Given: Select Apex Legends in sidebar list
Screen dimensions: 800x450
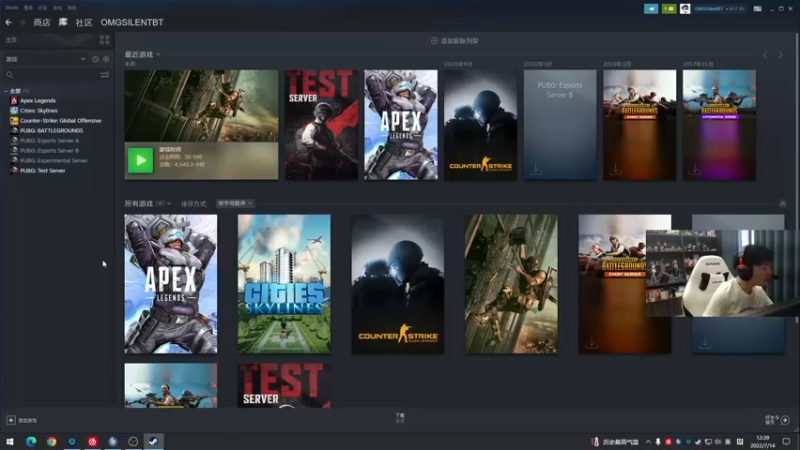Looking at the screenshot, I should pyautogui.click(x=38, y=101).
